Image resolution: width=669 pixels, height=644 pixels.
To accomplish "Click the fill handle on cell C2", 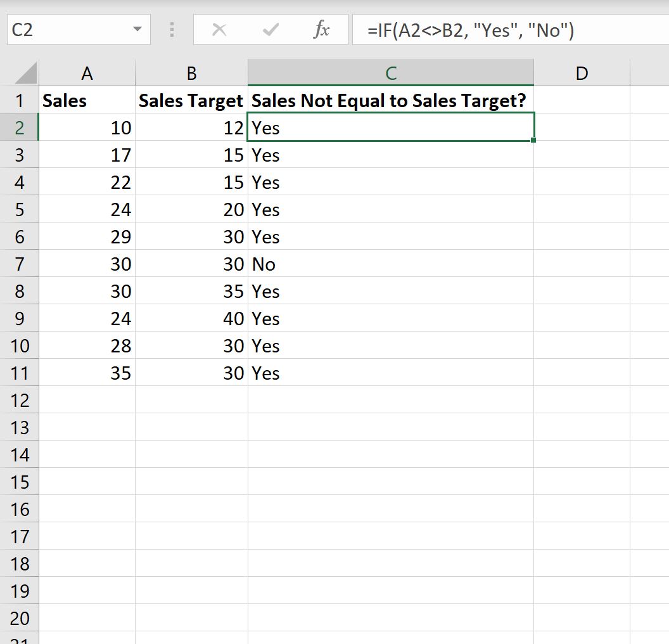I will (x=533, y=140).
